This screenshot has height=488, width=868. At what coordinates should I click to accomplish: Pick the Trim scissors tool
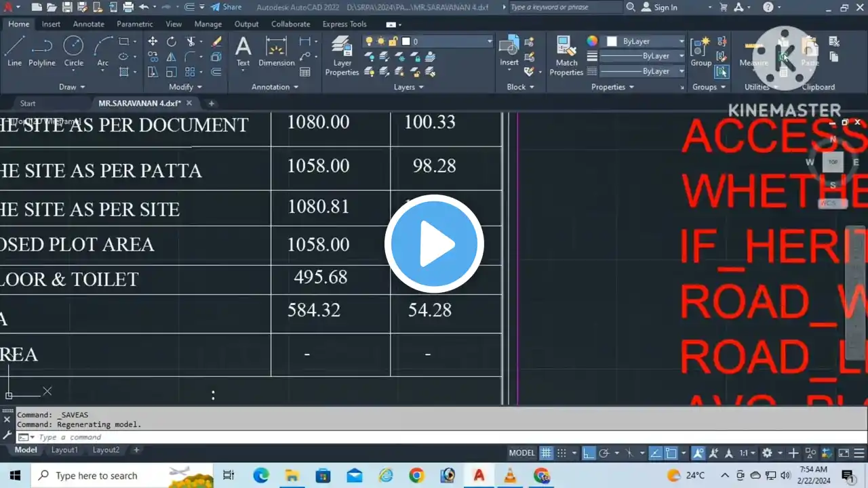[191, 41]
